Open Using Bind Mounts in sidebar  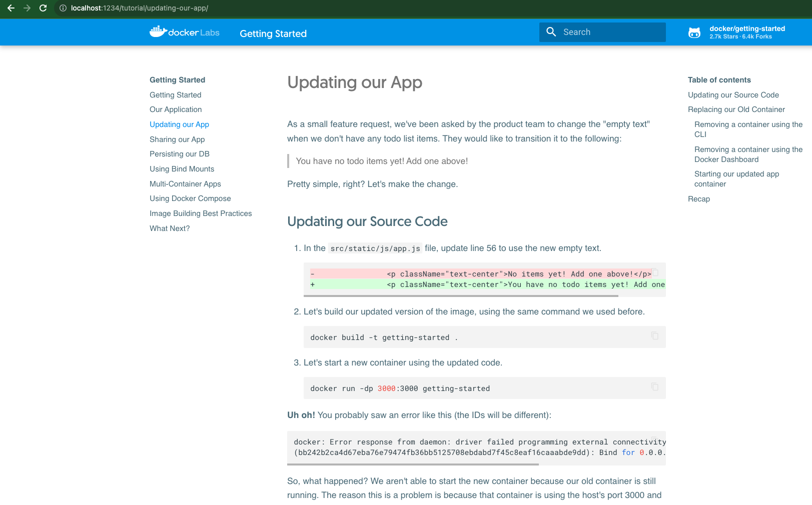point(182,169)
